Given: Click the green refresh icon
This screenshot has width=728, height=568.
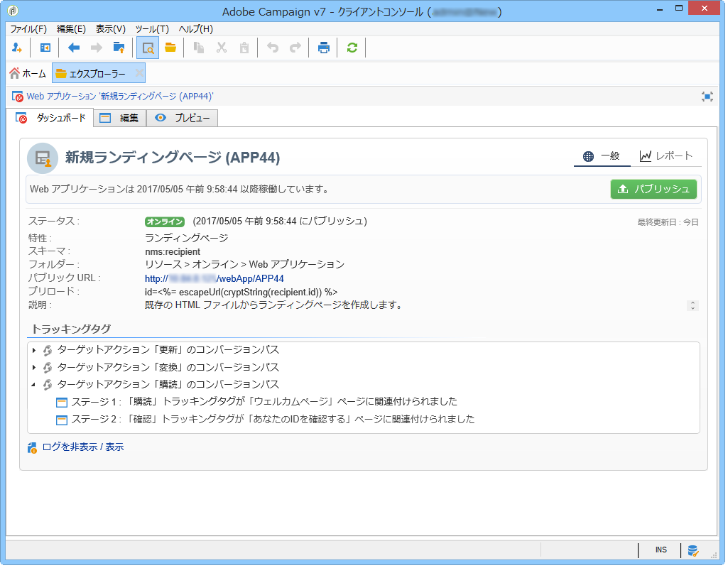Looking at the screenshot, I should coord(352,48).
